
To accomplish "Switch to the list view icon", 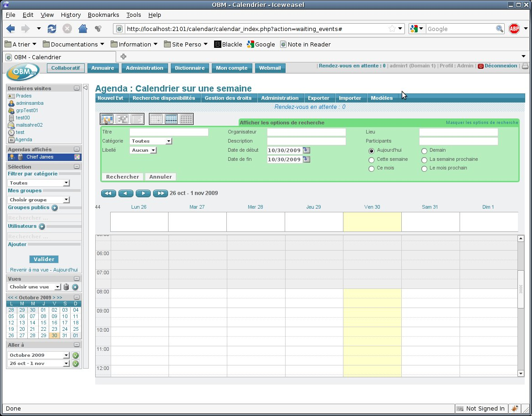I will pyautogui.click(x=137, y=119).
